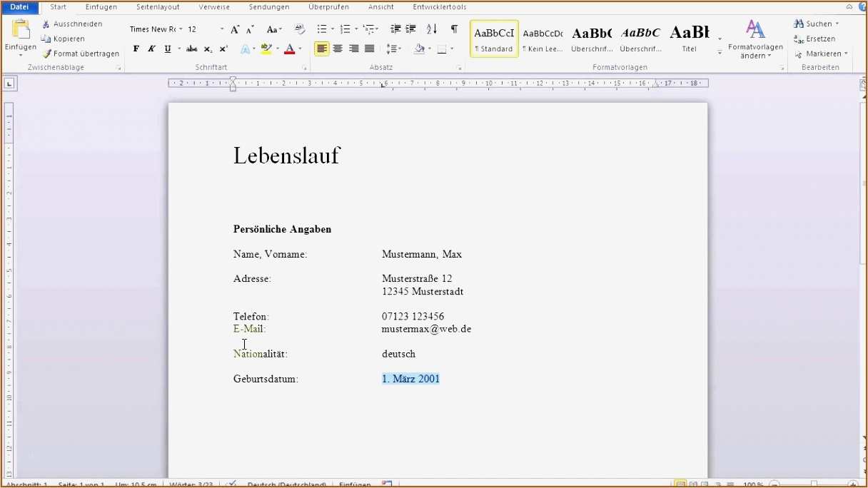
Task: Select the bullet list icon
Action: (x=322, y=29)
